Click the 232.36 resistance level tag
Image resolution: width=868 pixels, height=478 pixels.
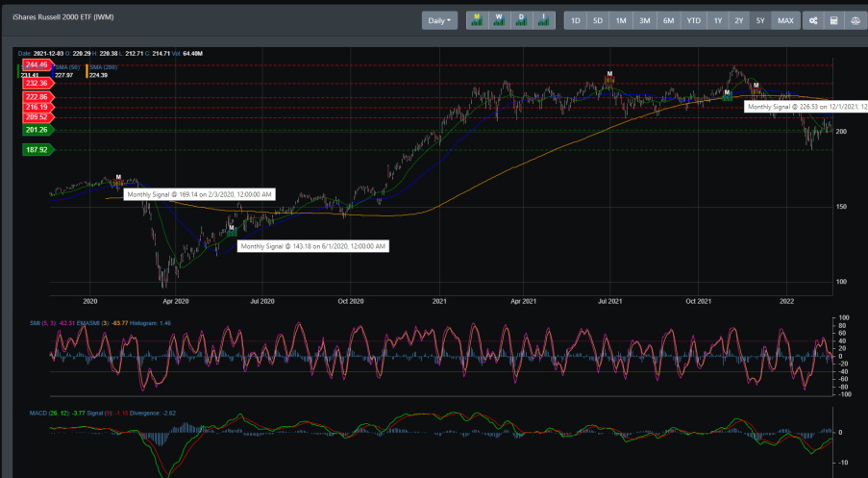tap(37, 83)
